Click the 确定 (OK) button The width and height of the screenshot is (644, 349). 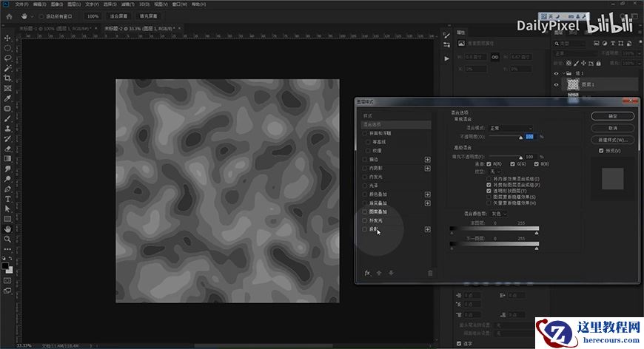click(612, 117)
